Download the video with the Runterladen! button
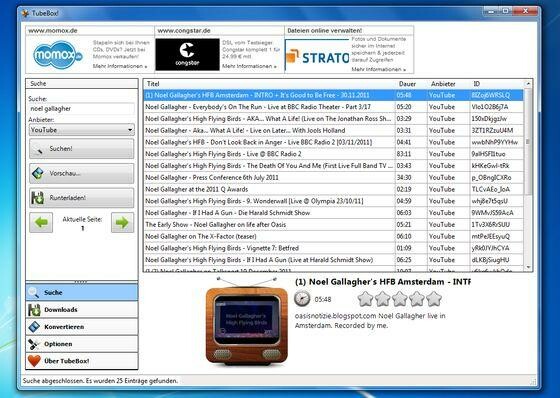 81,198
